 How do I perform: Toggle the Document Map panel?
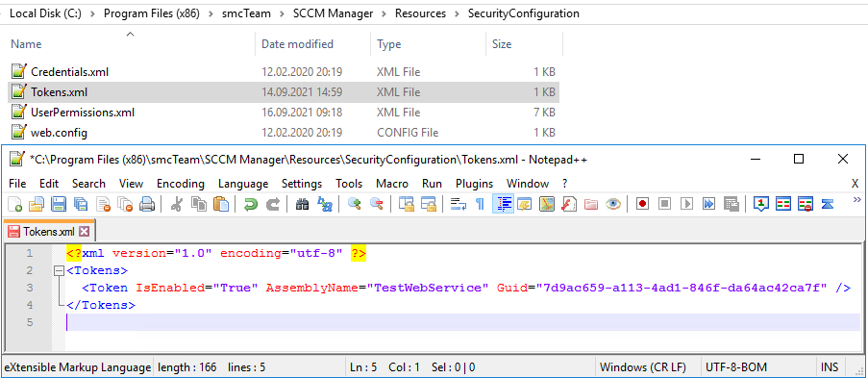[x=546, y=204]
